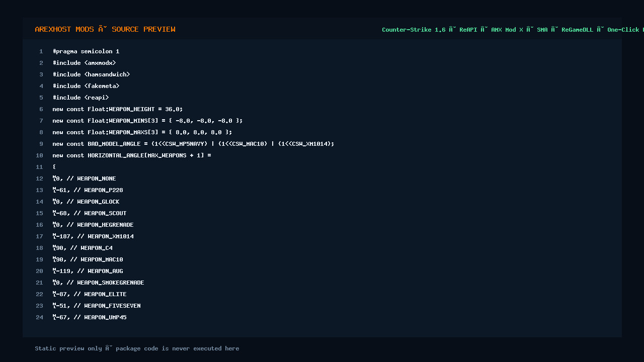Click line number 21 in the gutter

pyautogui.click(x=40, y=283)
